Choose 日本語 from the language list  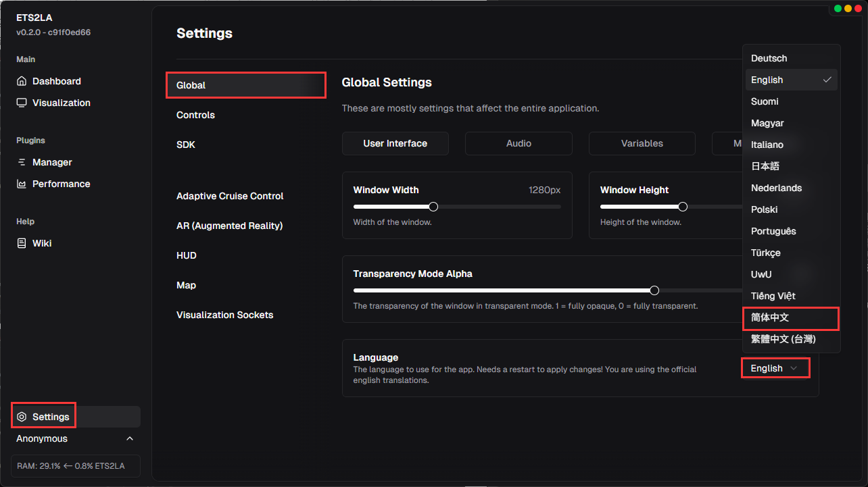tap(792, 166)
